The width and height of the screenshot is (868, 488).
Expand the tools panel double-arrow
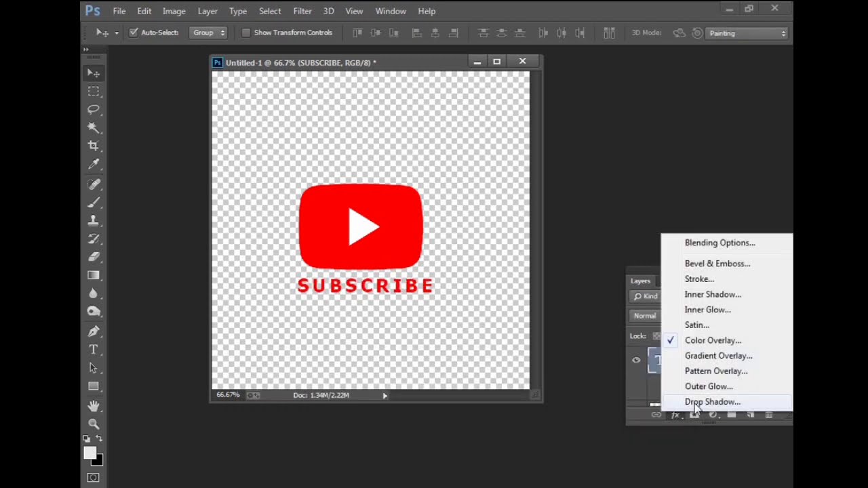86,49
